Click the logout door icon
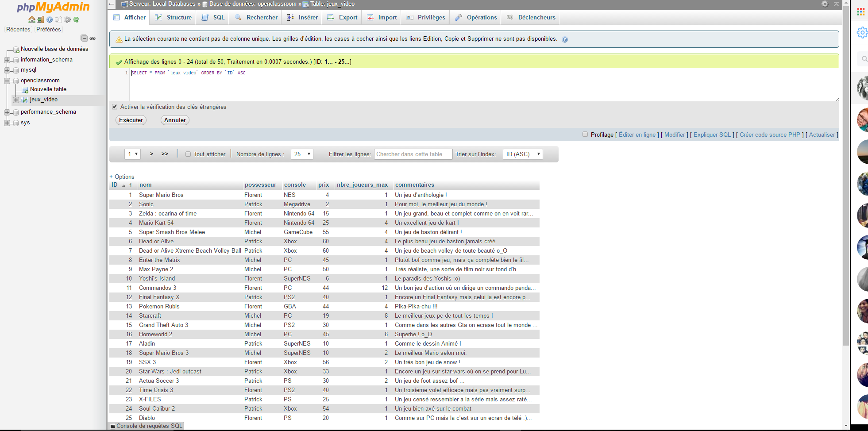 [x=41, y=19]
